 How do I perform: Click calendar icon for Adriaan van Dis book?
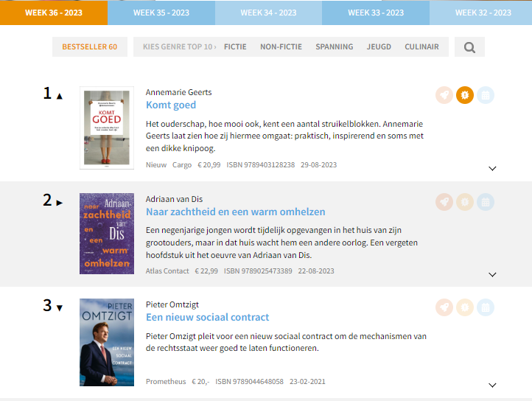[x=486, y=202]
